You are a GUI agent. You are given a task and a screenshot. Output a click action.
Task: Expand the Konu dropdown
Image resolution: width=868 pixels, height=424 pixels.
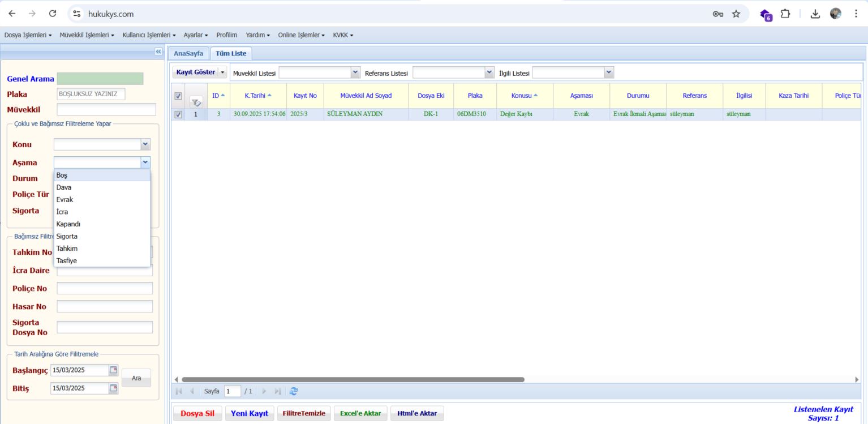(x=145, y=144)
